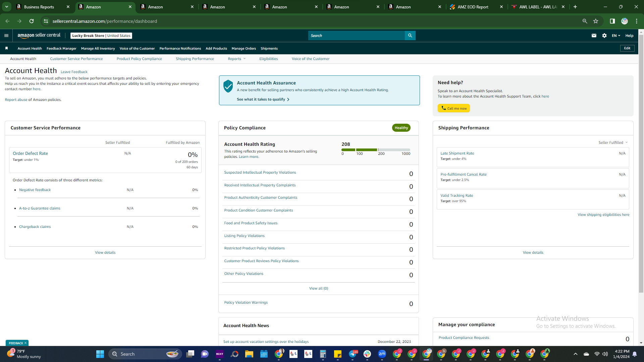Open the EN language dropdown
The image size is (644, 362).
(616, 36)
